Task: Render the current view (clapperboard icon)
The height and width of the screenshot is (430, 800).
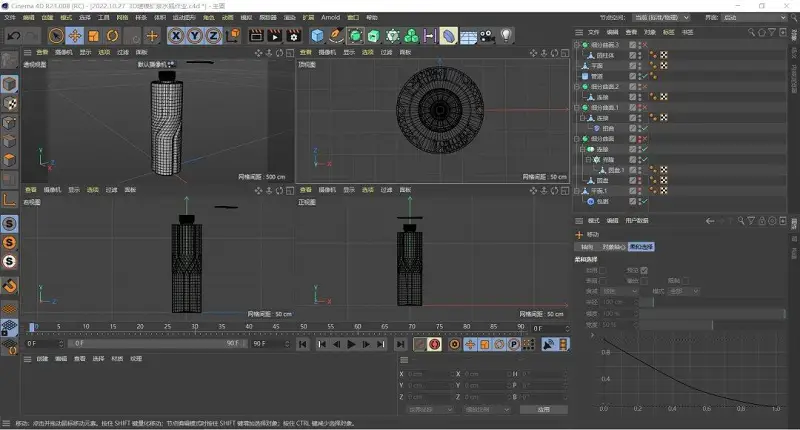Action: pyautogui.click(x=256, y=36)
